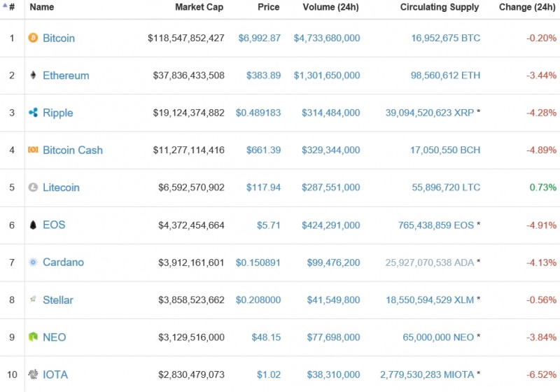Click the NEO green logo icon
The width and height of the screenshot is (560, 392).
[33, 337]
